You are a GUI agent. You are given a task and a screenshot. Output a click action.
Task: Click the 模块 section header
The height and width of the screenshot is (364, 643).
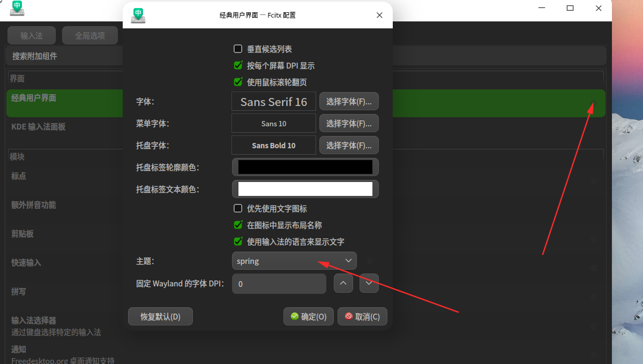point(17,157)
